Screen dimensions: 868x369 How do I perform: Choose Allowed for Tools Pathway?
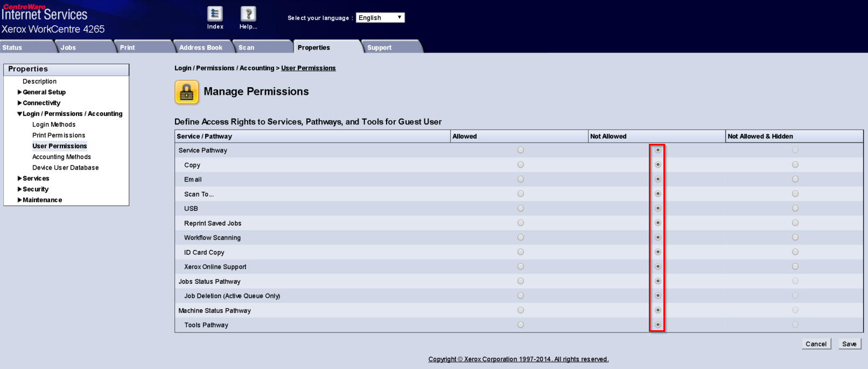[x=521, y=325]
